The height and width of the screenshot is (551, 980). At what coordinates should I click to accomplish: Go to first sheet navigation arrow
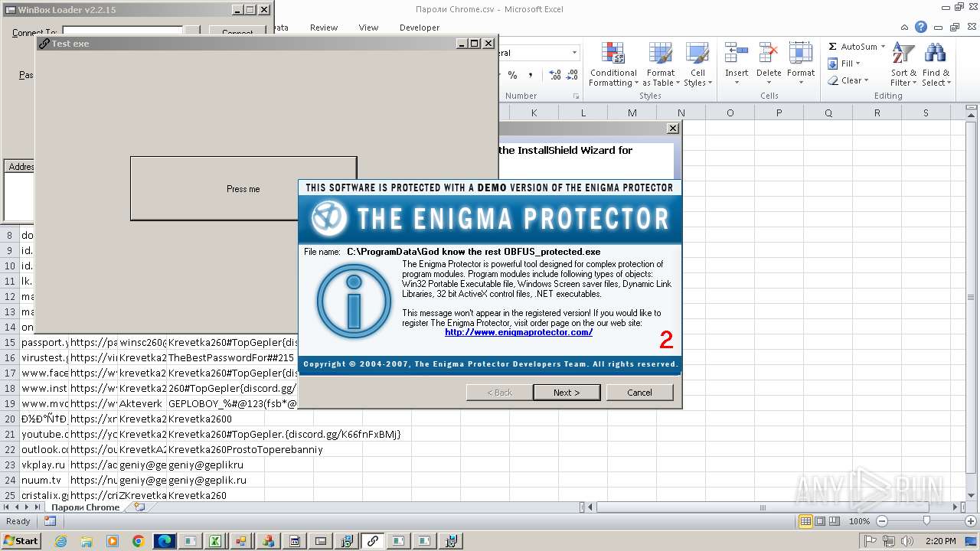(x=7, y=507)
